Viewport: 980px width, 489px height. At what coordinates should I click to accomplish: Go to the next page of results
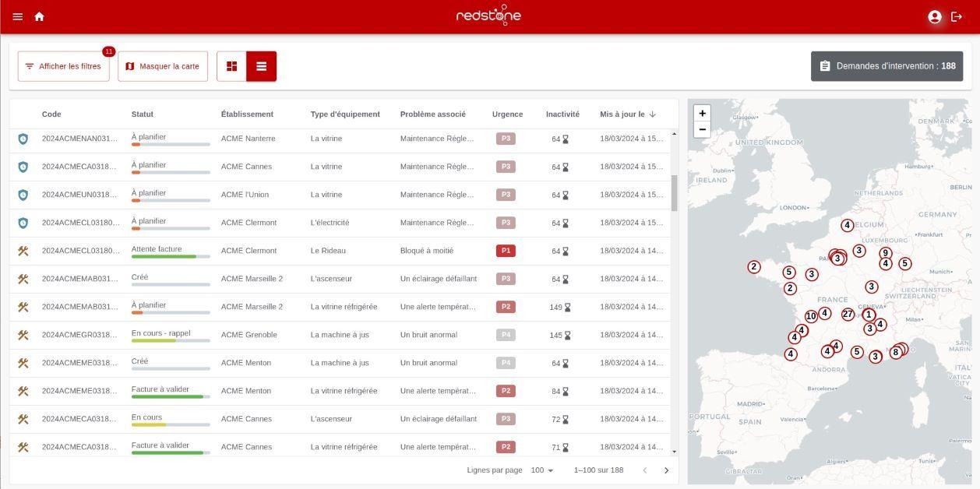[666, 470]
